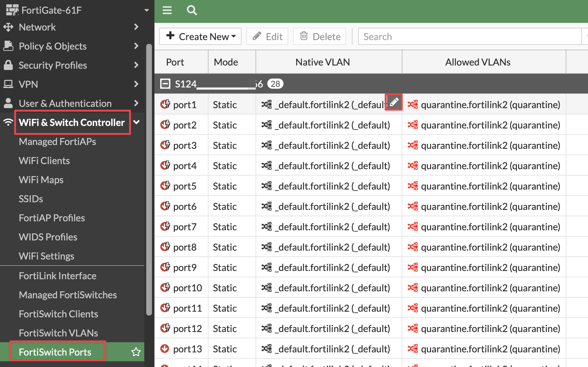Open FortiAP Profiles page
The image size is (588, 367).
52,218
